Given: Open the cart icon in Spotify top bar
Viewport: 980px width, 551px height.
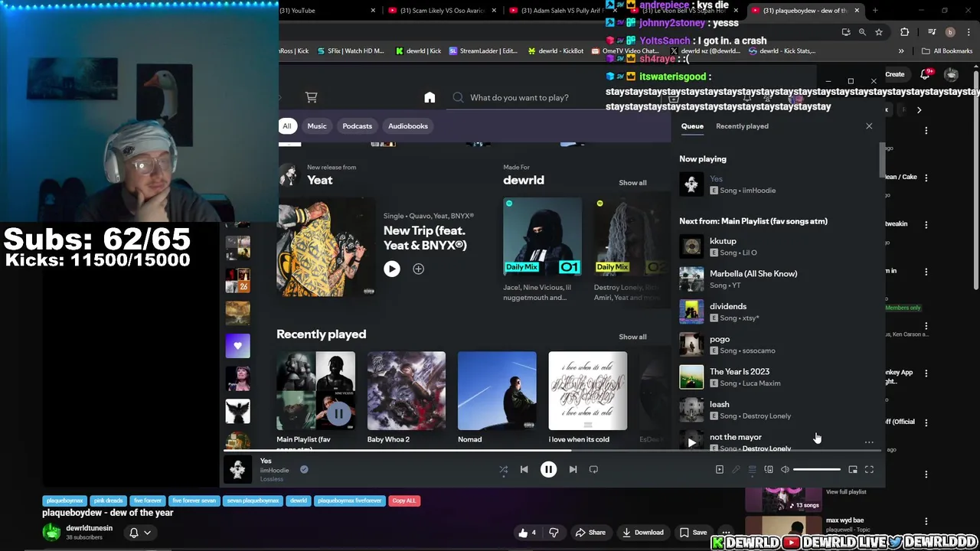Looking at the screenshot, I should [311, 97].
